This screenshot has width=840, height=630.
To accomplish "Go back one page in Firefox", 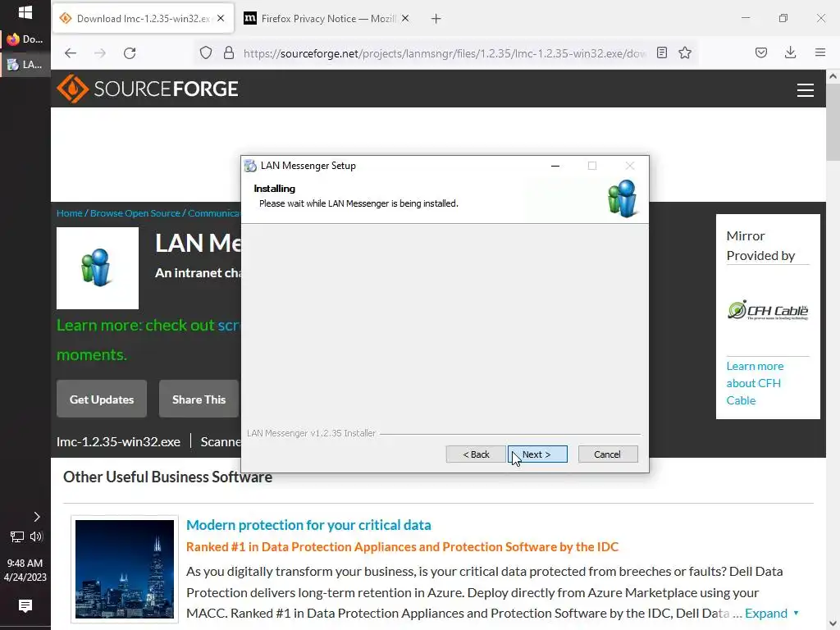I will (x=71, y=53).
